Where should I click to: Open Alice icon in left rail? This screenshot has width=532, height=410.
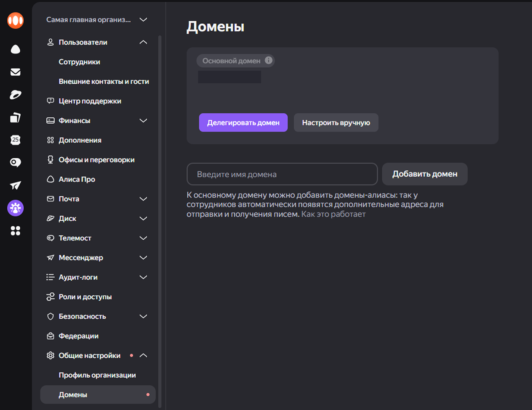(x=16, y=49)
